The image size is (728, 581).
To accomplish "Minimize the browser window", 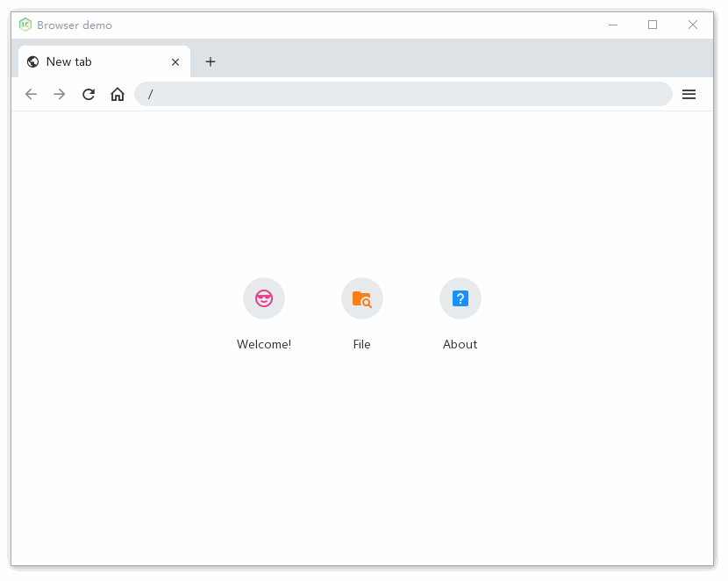I will point(613,25).
